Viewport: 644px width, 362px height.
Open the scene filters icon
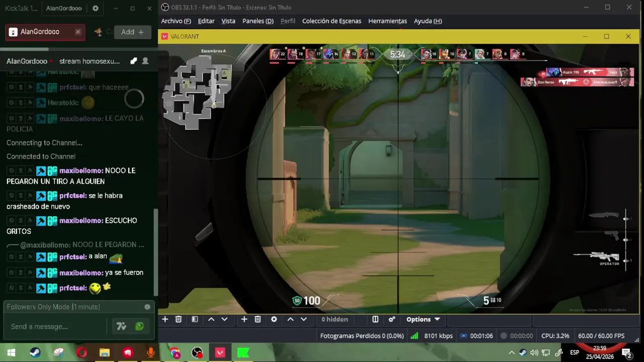click(x=195, y=319)
